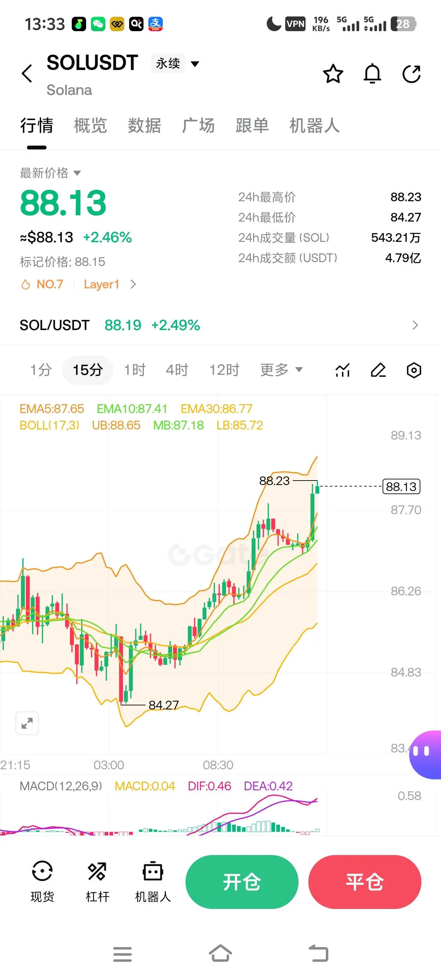Switch to the 数据 tab
This screenshot has width=441, height=980.
click(145, 125)
